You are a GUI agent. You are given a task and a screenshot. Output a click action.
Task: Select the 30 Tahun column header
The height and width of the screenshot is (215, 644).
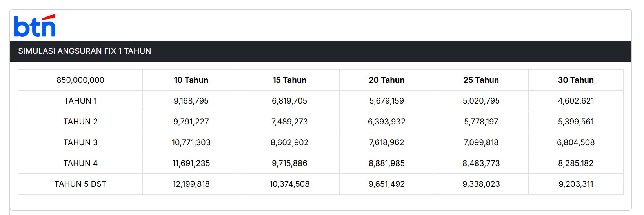click(576, 80)
